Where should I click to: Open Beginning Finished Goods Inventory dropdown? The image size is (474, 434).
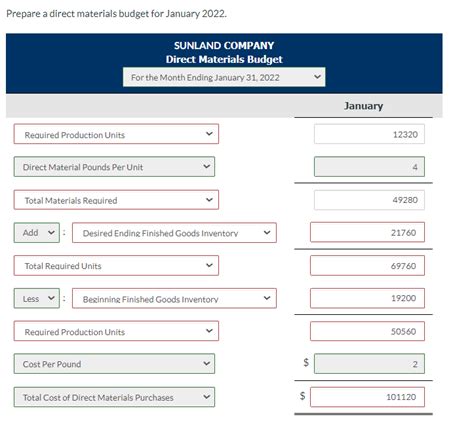174,298
